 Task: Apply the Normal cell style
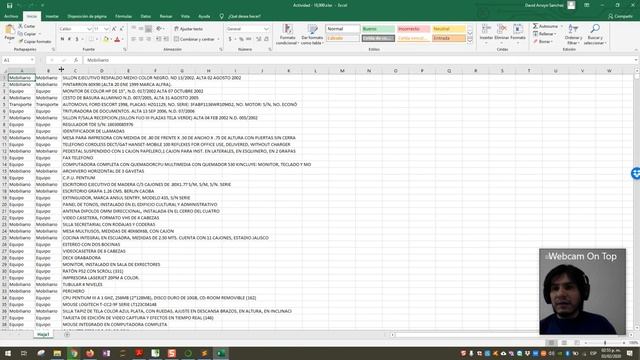(x=342, y=29)
